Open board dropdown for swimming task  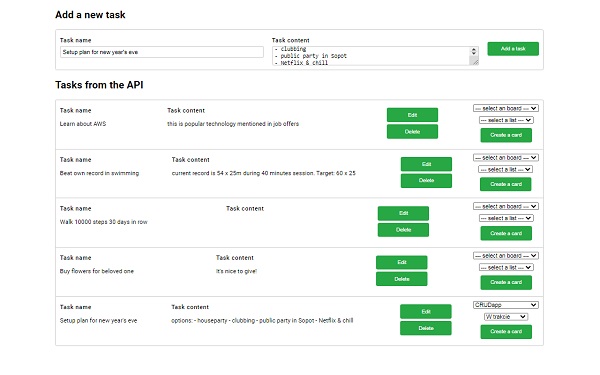coord(505,158)
